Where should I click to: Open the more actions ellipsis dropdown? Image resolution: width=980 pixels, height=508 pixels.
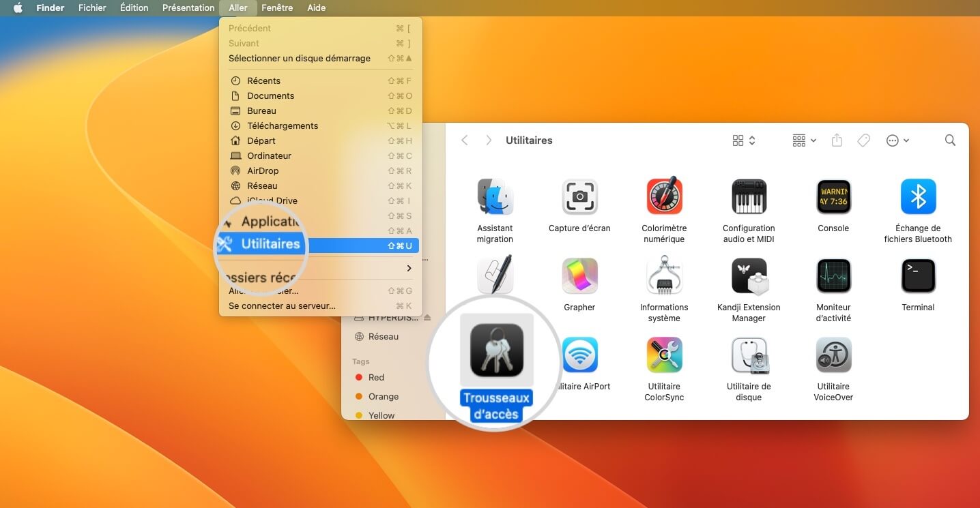pyautogui.click(x=897, y=140)
